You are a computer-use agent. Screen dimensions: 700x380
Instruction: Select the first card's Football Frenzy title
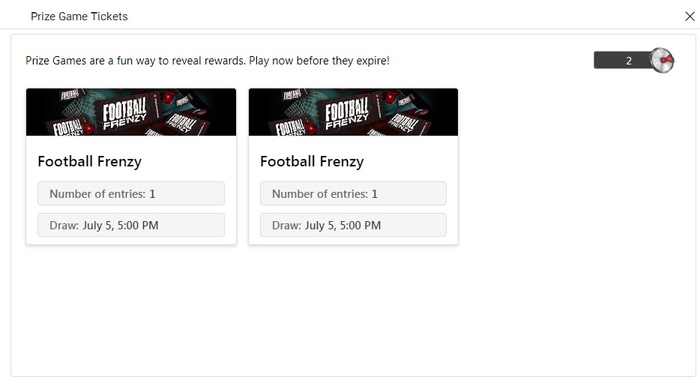(90, 161)
